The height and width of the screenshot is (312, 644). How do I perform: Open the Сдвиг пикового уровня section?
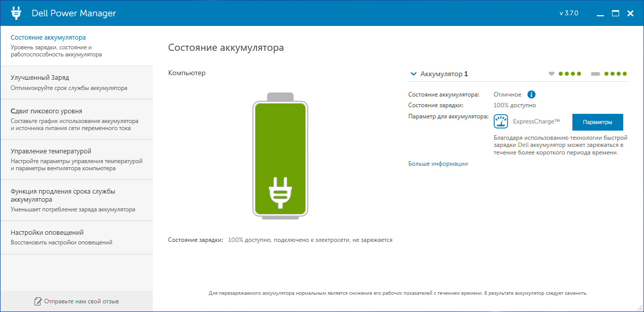pyautogui.click(x=76, y=119)
